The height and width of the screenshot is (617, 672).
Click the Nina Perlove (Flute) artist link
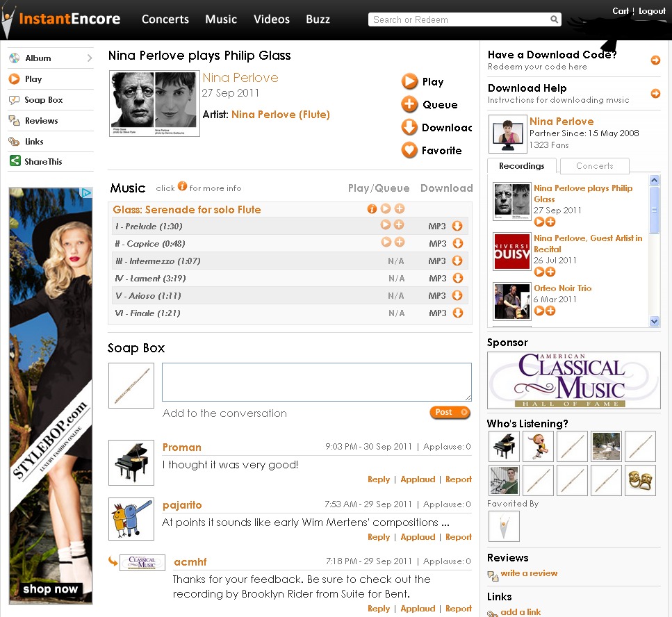281,115
